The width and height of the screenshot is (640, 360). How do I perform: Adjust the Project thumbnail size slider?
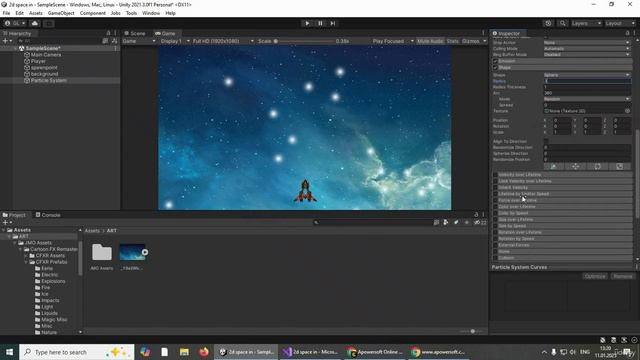click(472, 331)
